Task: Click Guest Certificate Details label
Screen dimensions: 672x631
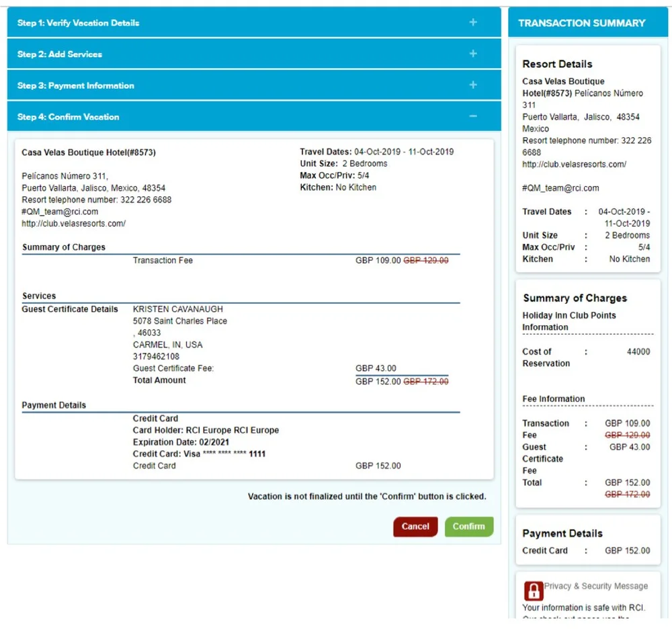Action: pos(70,309)
